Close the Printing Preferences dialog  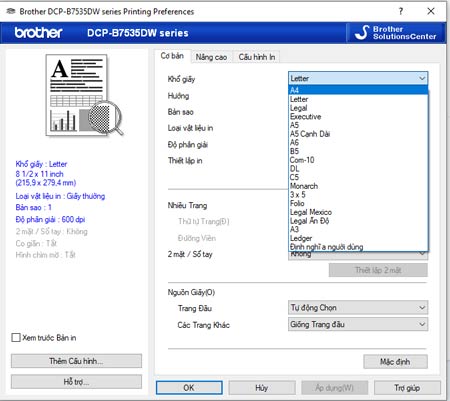coord(431,11)
